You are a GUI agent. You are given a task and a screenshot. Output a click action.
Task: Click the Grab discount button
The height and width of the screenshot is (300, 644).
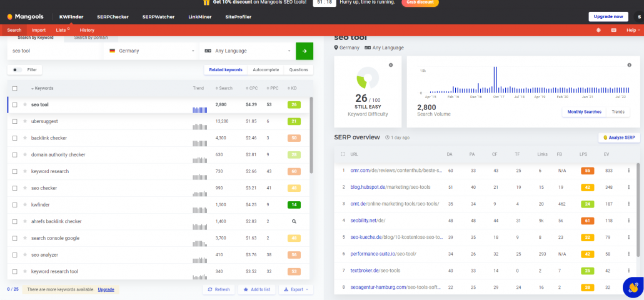(420, 2)
